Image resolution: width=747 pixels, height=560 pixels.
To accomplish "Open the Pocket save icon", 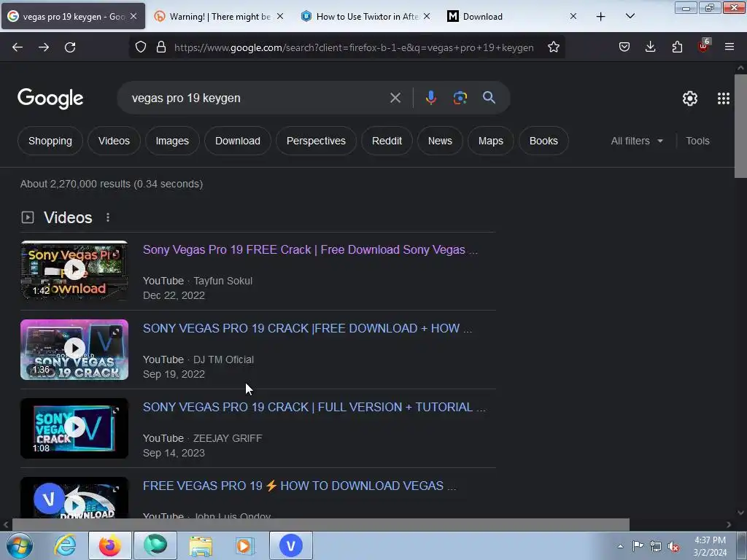I will coord(624,47).
